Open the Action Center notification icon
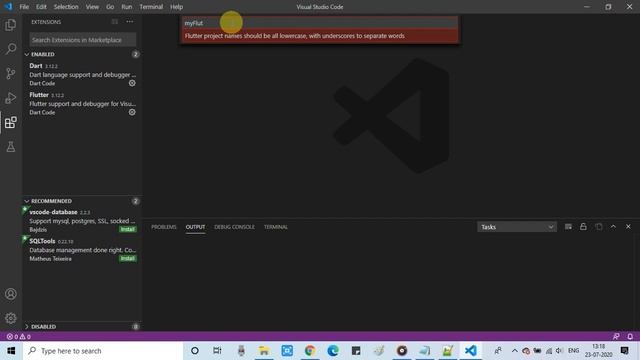Screen dimensions: 640x360 tap(624, 351)
